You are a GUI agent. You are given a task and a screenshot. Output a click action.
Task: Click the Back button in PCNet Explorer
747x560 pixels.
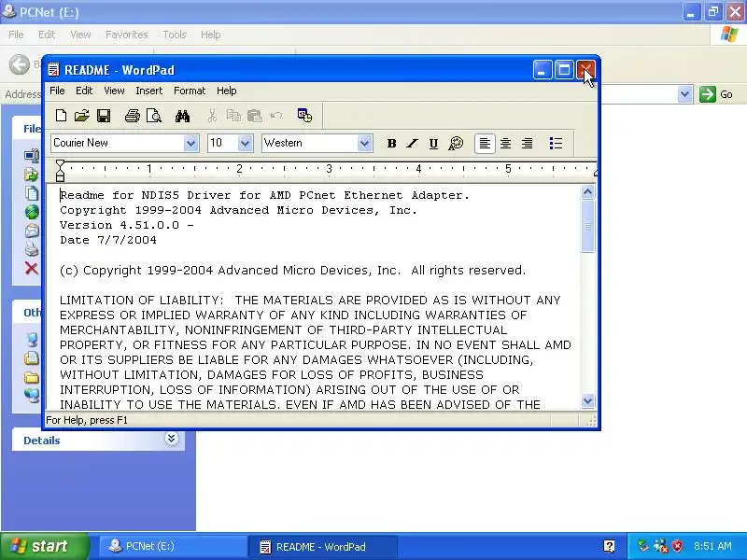tap(20, 64)
